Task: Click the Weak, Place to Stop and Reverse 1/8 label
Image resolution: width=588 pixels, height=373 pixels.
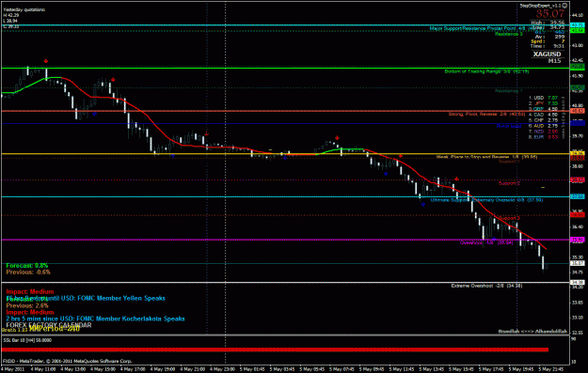Action: 486,157
